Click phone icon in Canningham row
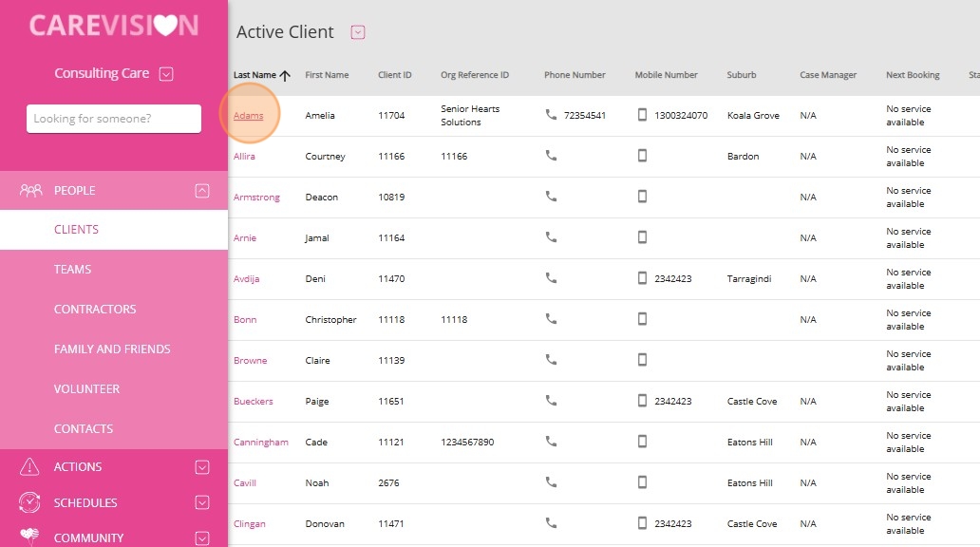This screenshot has height=547, width=980. tap(551, 441)
